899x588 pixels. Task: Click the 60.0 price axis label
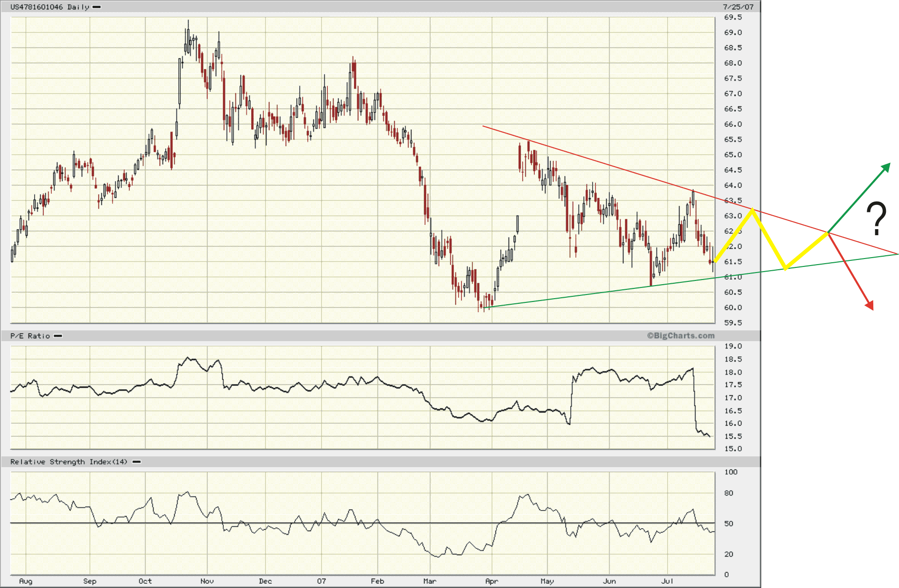pos(733,308)
